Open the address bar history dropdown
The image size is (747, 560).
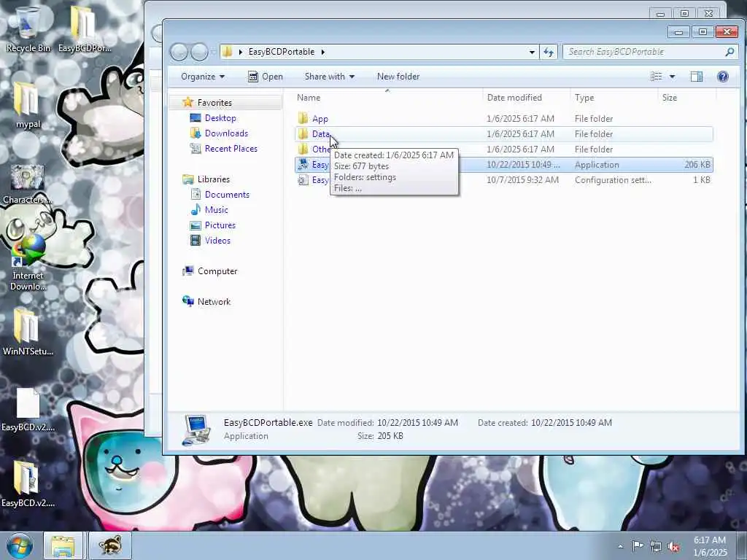pyautogui.click(x=532, y=52)
